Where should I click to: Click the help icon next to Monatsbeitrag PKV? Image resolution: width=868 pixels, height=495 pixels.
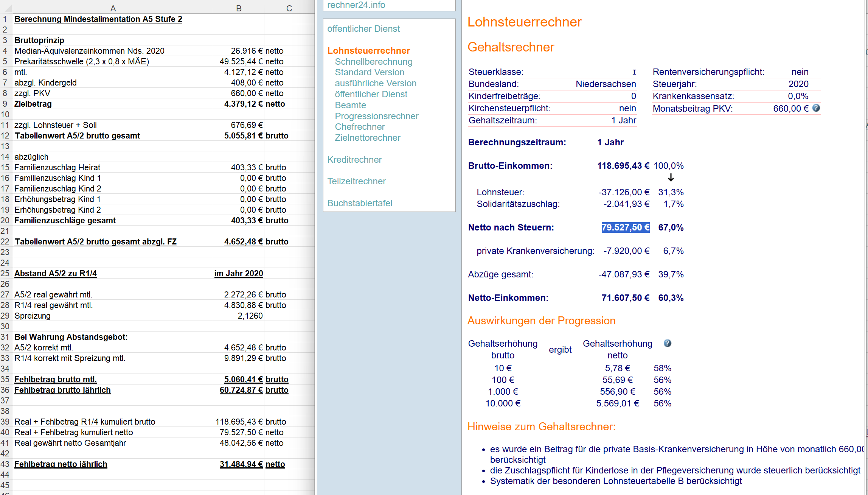[x=816, y=108]
